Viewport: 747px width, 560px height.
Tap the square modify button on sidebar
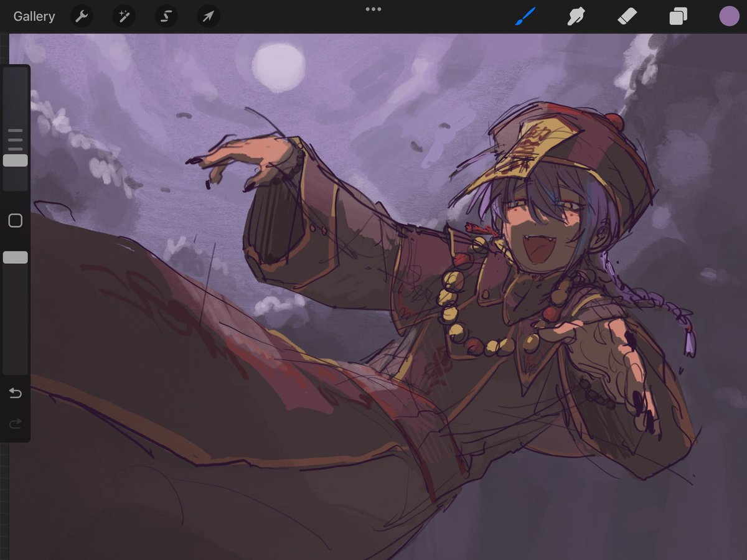[16, 221]
